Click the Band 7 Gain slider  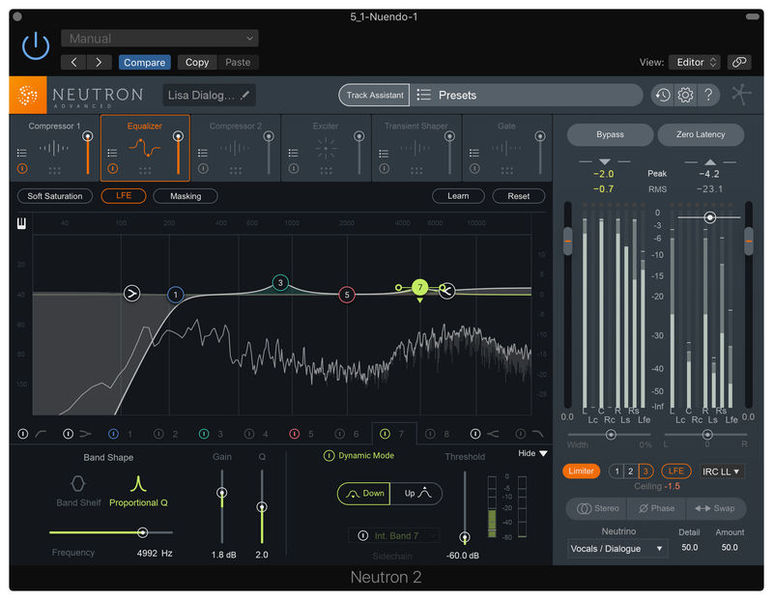pos(222,507)
